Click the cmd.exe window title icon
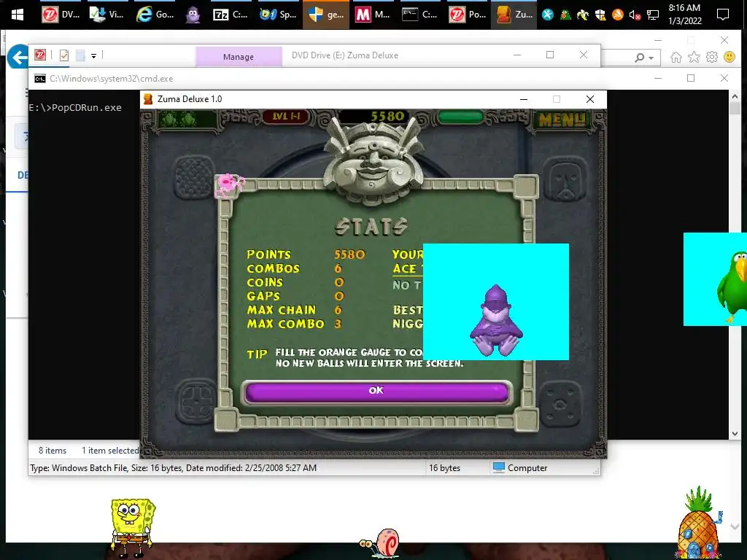The width and height of the screenshot is (747, 560). click(40, 79)
